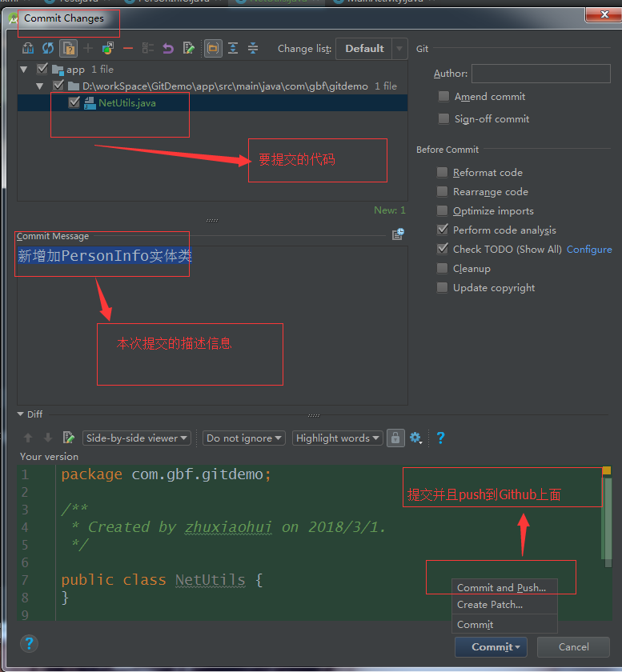Click the 'New: 1' status text
The height and width of the screenshot is (672, 622).
pyautogui.click(x=390, y=210)
